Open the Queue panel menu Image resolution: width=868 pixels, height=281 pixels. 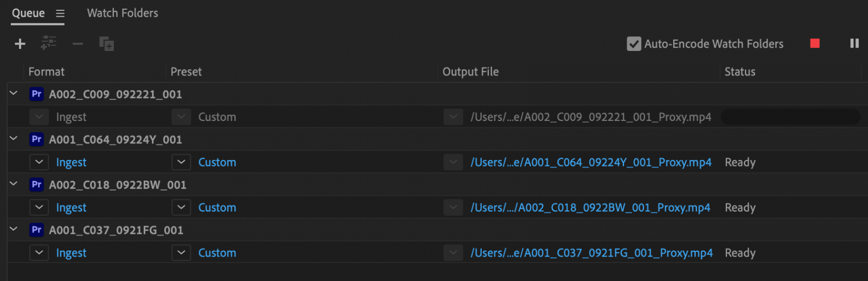coord(60,14)
